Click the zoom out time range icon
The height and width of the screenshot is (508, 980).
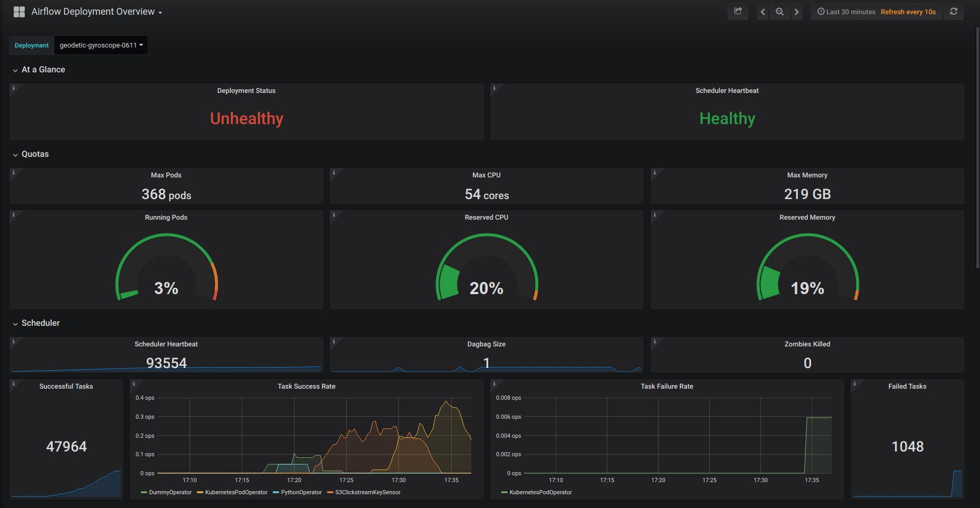pyautogui.click(x=779, y=11)
